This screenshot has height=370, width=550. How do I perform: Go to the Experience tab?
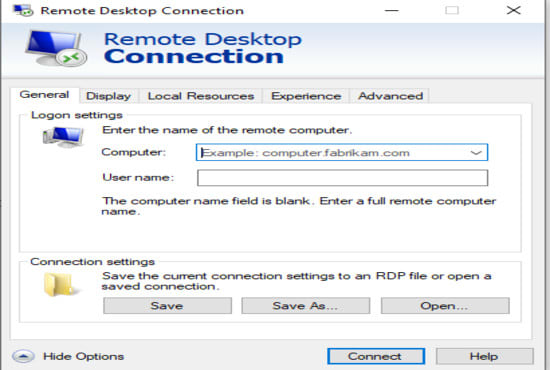tap(306, 96)
